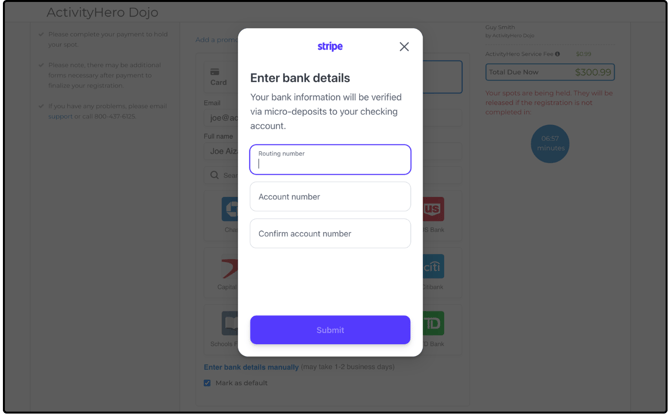Open the Add a promo link

coord(217,40)
